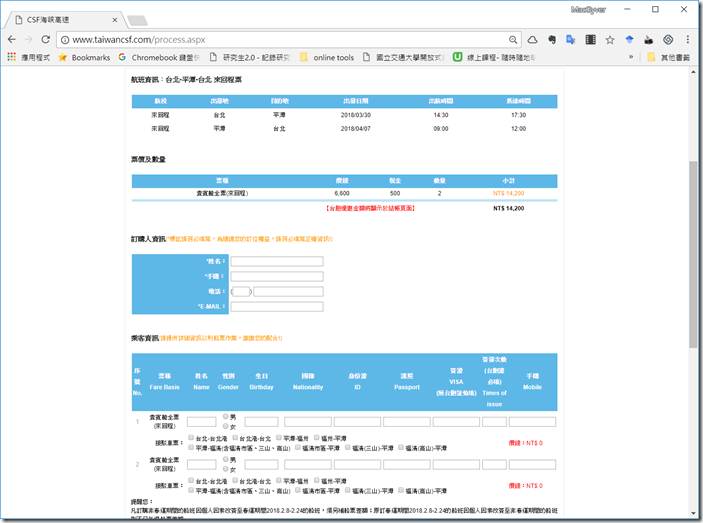Open the Evernote elephant extension
This screenshot has width=703, height=523.
pyautogui.click(x=552, y=40)
